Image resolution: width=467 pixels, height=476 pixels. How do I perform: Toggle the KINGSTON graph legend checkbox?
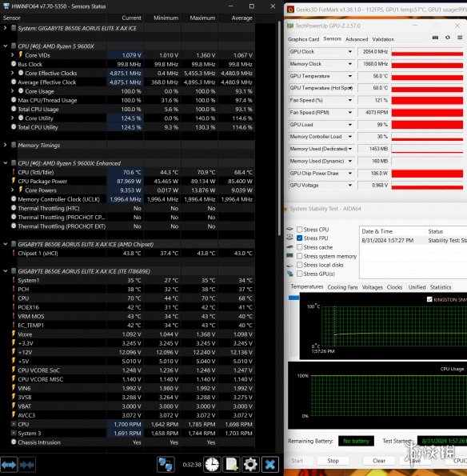(429, 300)
